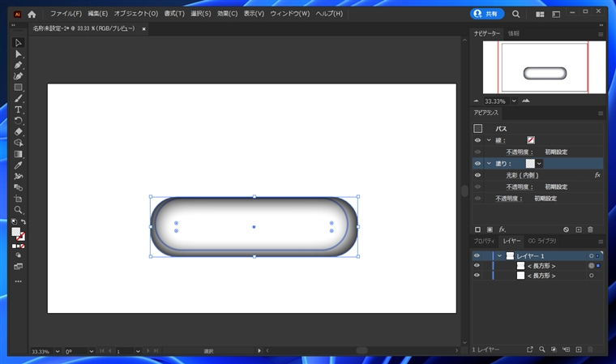This screenshot has width=616, height=364.
Task: Open the search magnifier in title bar
Action: [515, 14]
